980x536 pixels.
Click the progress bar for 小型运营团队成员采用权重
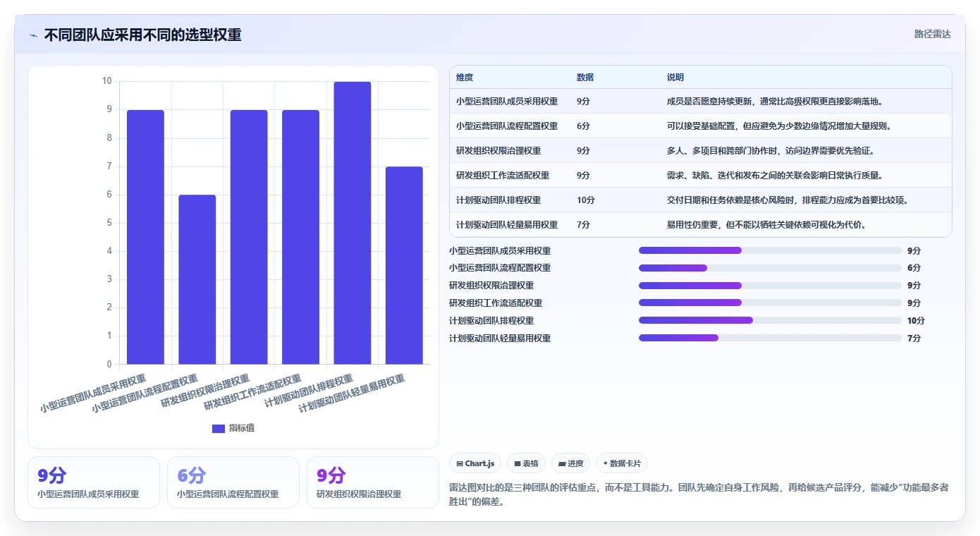[x=770, y=250]
